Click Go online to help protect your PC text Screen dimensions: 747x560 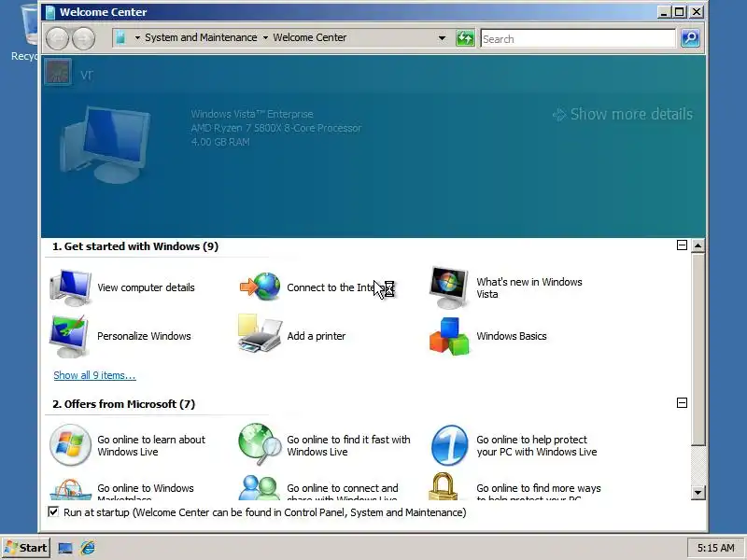[536, 446]
